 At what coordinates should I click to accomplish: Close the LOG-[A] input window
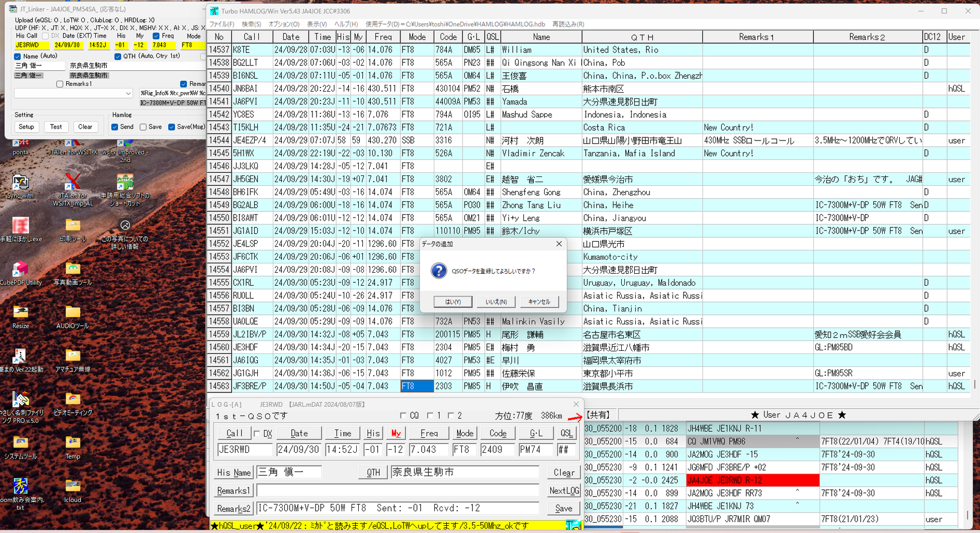coord(576,404)
